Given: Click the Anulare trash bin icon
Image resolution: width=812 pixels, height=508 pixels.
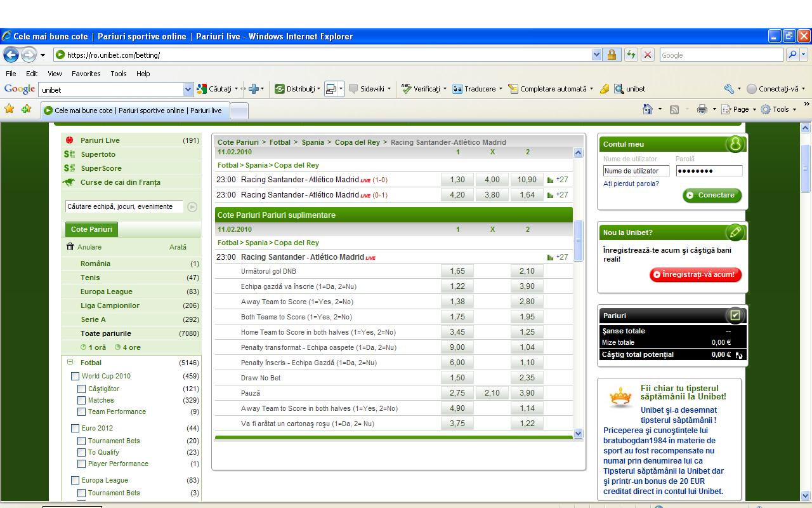Looking at the screenshot, I should (70, 247).
